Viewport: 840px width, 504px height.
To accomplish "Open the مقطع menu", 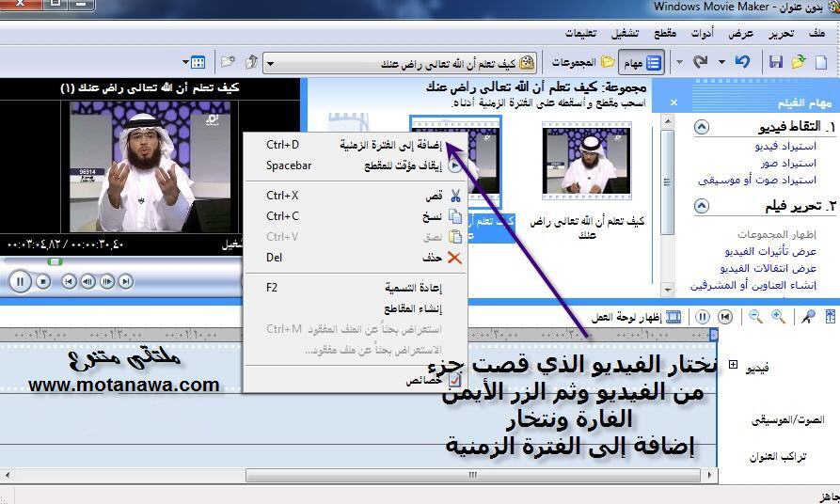I will tap(665, 34).
